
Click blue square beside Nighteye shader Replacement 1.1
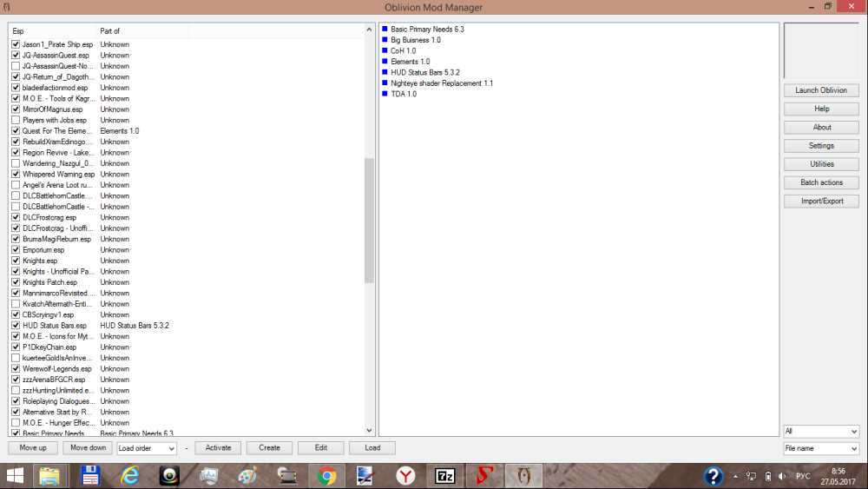385,83
